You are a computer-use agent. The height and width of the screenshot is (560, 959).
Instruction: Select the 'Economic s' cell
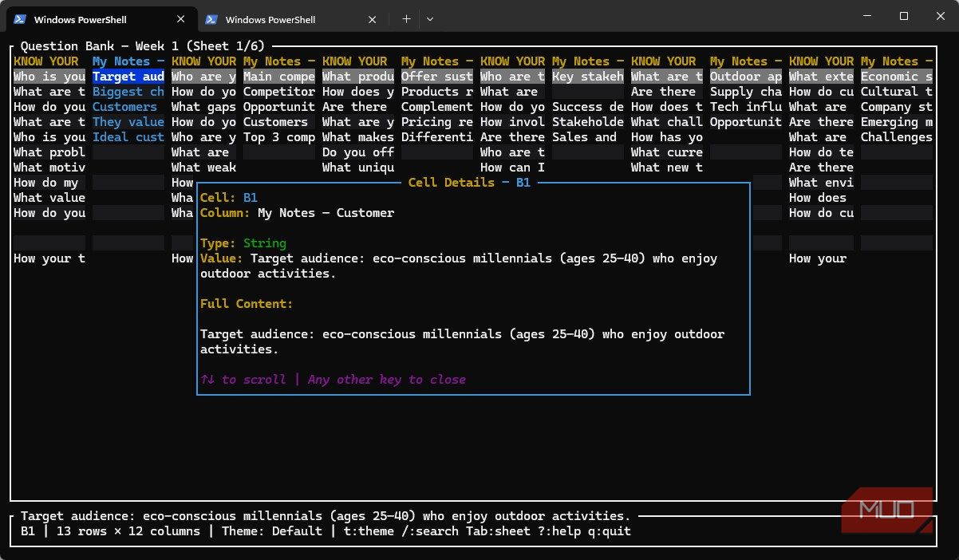[x=897, y=77]
